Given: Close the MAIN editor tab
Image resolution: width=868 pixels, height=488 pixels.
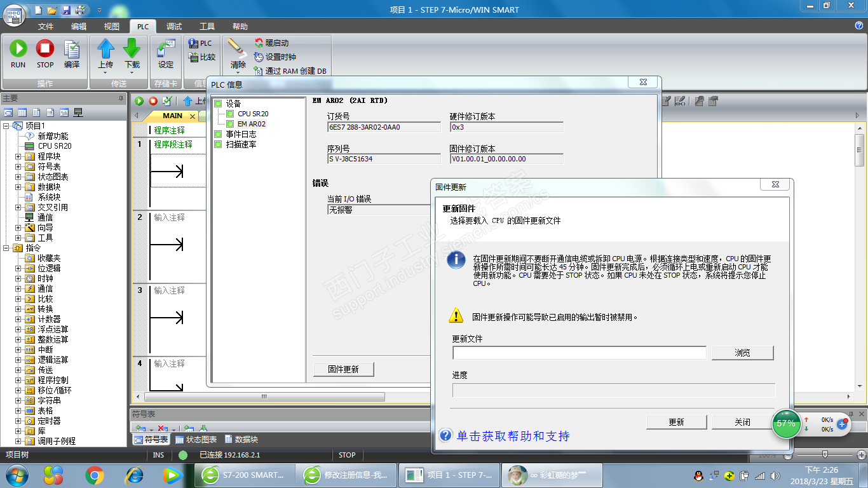Looking at the screenshot, I should 193,116.
